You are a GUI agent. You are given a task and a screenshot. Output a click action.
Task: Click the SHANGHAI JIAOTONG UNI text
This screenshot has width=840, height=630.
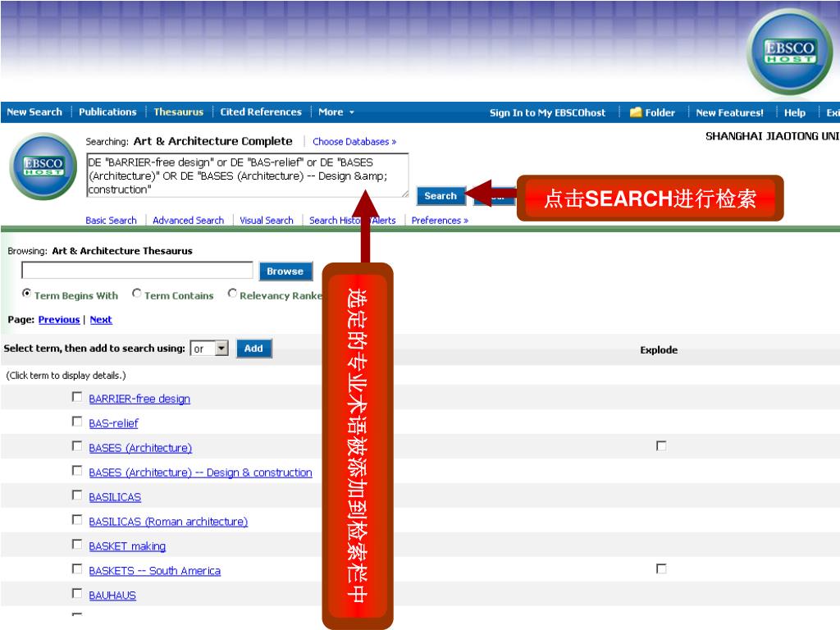772,137
